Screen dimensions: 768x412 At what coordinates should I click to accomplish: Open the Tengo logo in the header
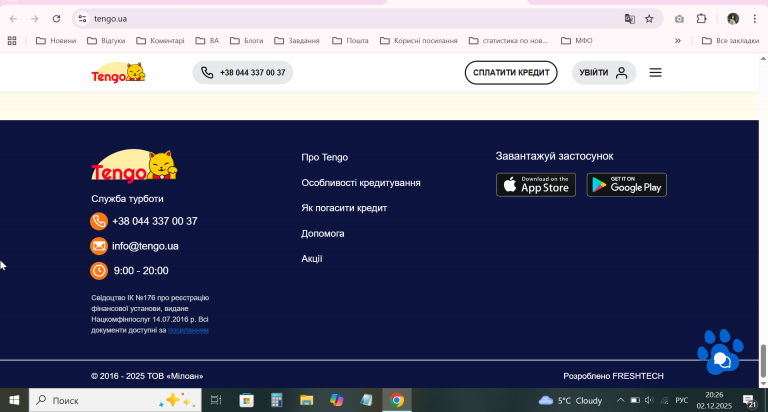(118, 73)
